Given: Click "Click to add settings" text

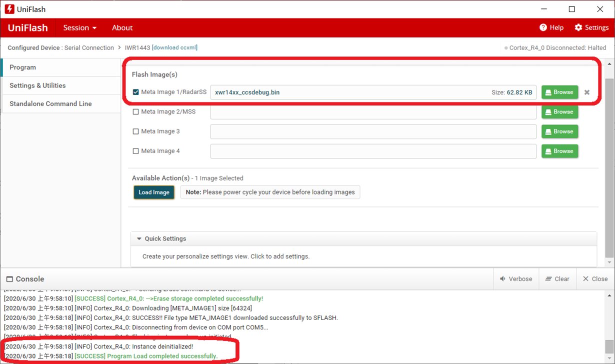Looking at the screenshot, I should pos(280,256).
